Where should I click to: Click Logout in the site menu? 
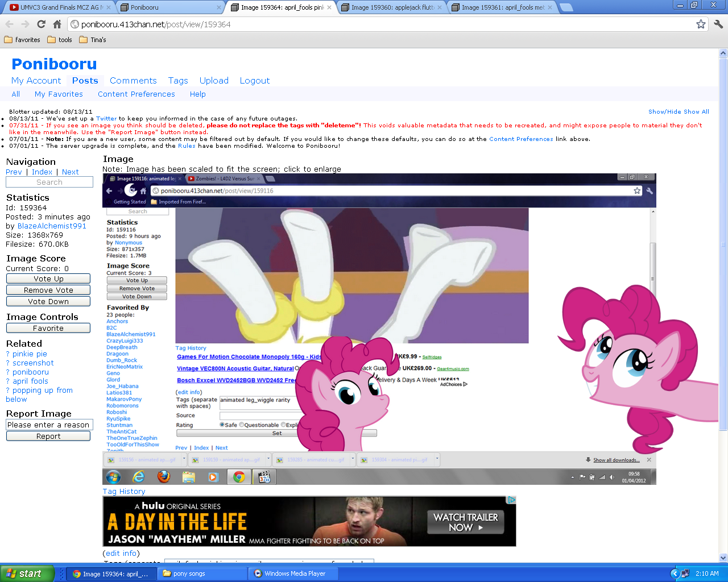click(255, 81)
